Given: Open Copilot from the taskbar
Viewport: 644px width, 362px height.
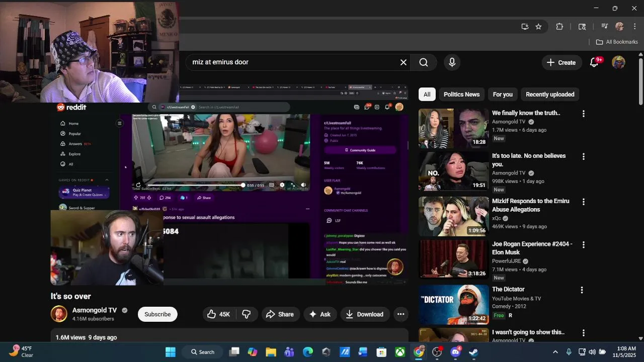Looking at the screenshot, I should click(253, 352).
